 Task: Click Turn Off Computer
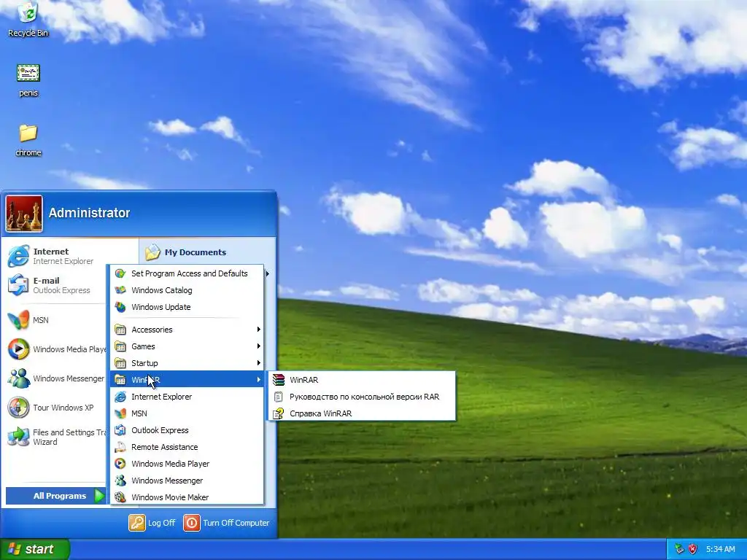point(227,523)
